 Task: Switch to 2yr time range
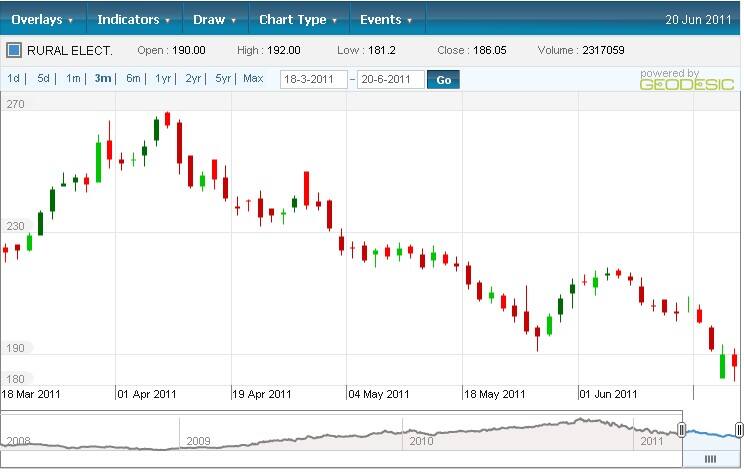194,78
